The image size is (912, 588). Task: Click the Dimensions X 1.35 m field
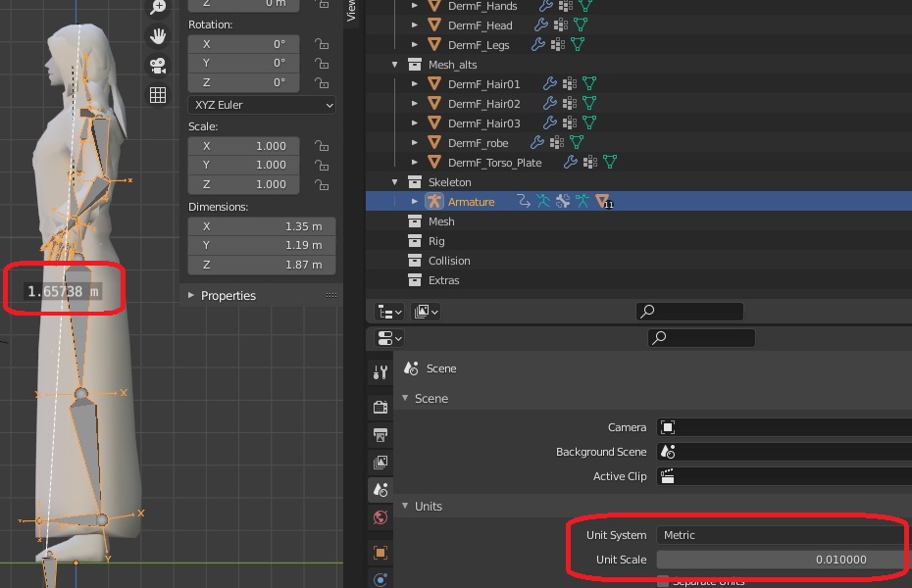(262, 226)
